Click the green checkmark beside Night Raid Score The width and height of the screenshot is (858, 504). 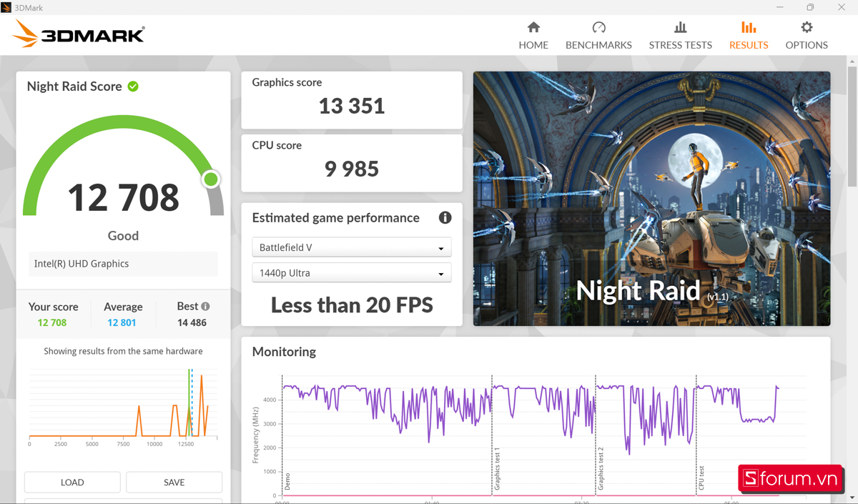tap(133, 86)
